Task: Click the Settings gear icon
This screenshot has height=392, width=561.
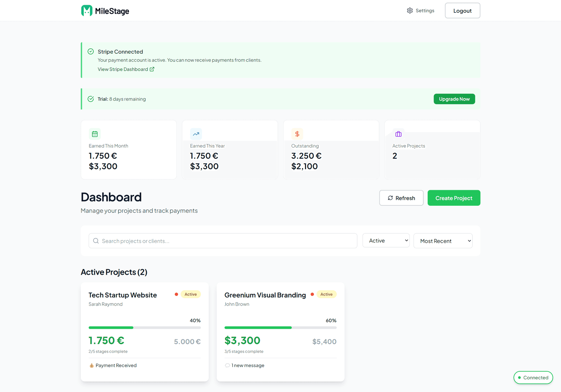Action: coord(410,11)
